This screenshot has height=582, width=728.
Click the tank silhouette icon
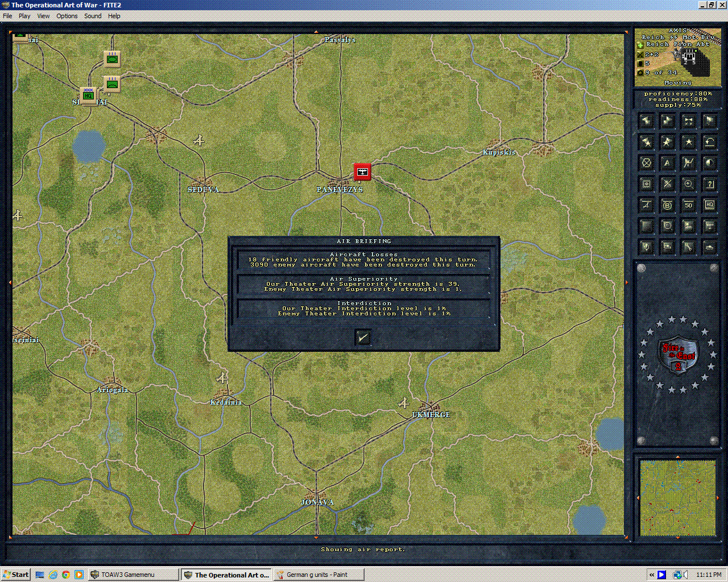pos(709,247)
